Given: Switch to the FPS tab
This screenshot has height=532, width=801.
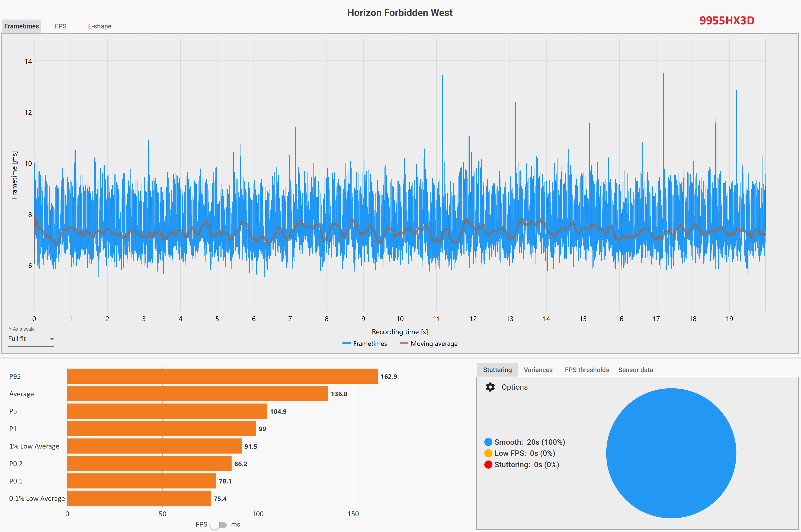Looking at the screenshot, I should coord(61,26).
